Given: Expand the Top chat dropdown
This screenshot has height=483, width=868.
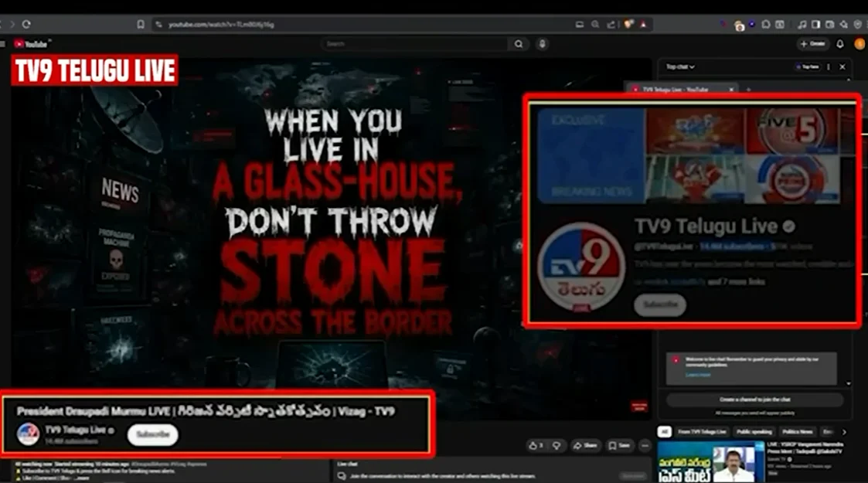Looking at the screenshot, I should pyautogui.click(x=679, y=67).
